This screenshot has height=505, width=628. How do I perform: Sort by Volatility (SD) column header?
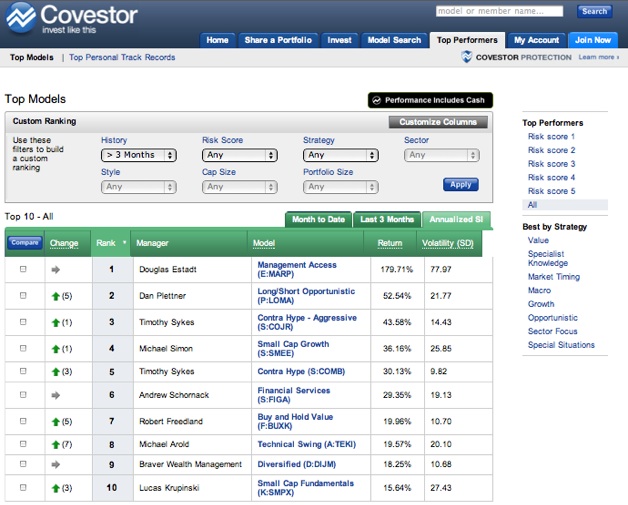tap(448, 243)
